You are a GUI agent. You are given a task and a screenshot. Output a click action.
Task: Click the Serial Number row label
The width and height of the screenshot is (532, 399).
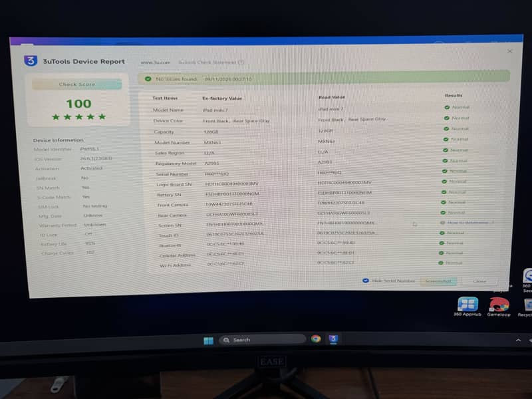(x=172, y=174)
